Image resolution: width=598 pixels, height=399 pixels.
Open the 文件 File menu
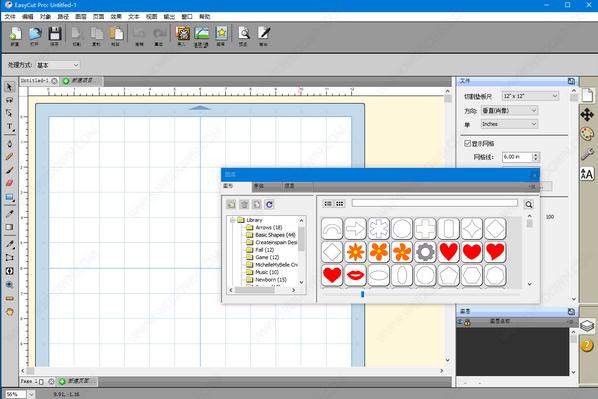(10, 16)
